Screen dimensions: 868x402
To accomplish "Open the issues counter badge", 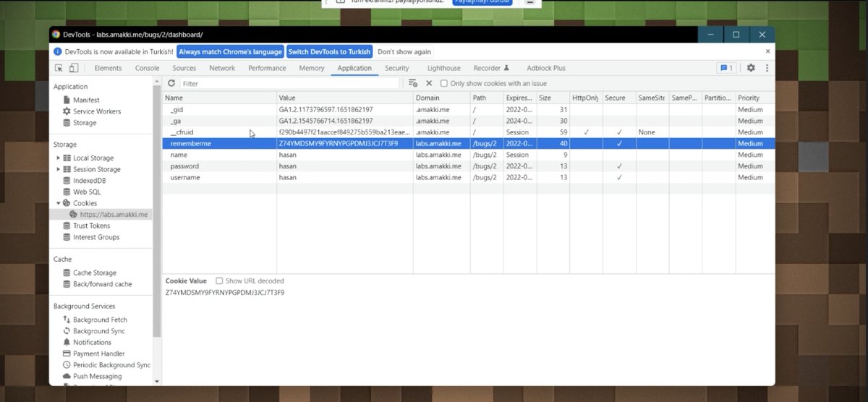I will pyautogui.click(x=726, y=68).
